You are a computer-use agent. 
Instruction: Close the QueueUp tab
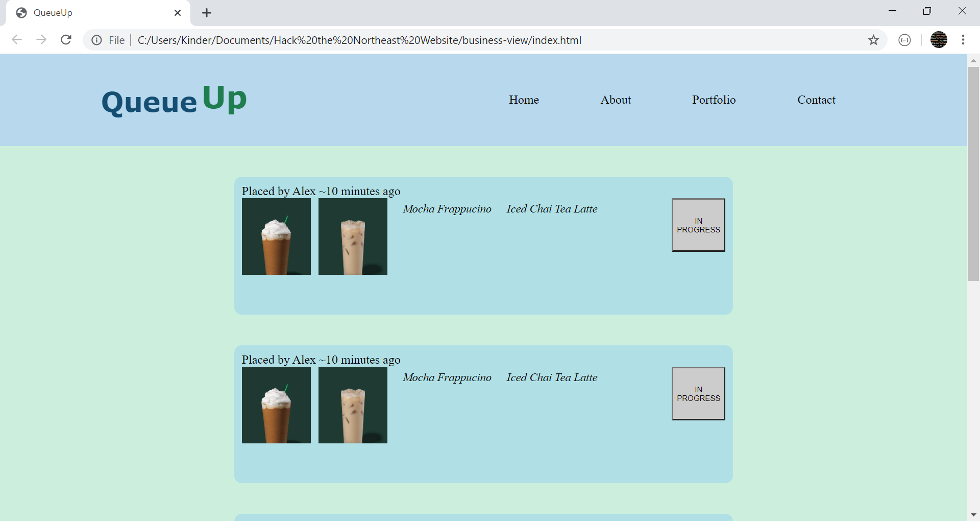tap(178, 13)
